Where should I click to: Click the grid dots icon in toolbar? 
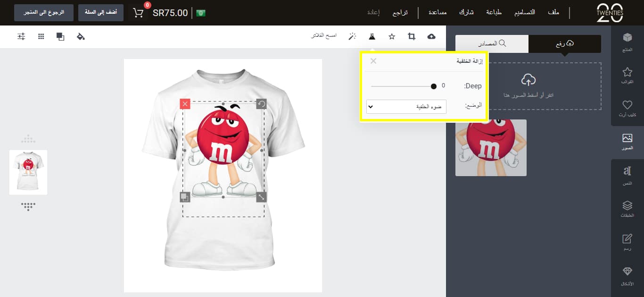pos(41,36)
